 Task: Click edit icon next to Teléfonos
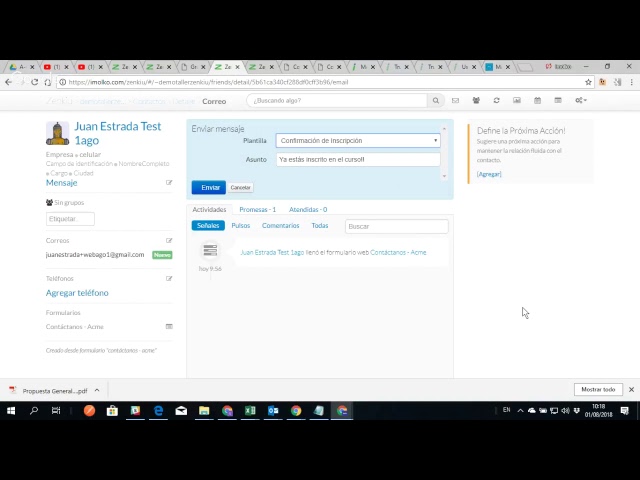click(x=169, y=278)
